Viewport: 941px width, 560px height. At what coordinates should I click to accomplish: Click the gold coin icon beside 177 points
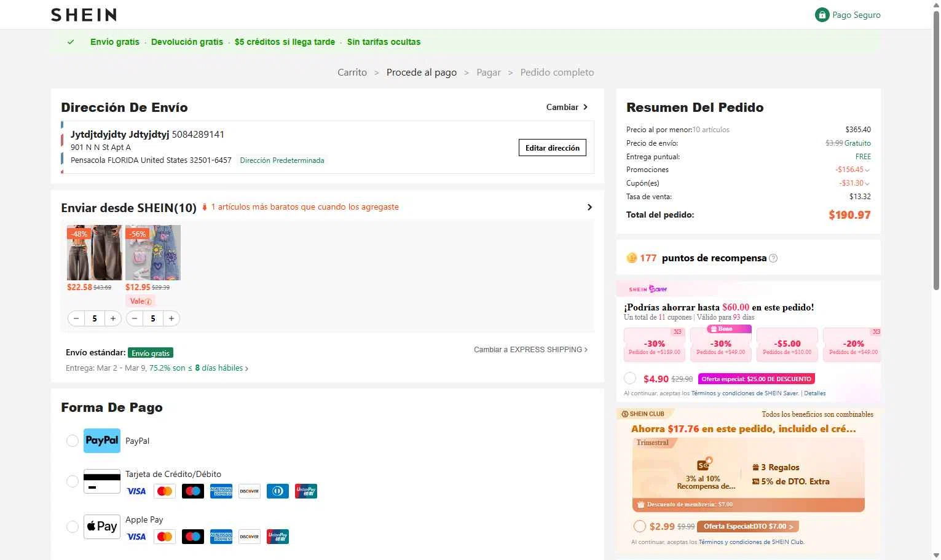[631, 258]
